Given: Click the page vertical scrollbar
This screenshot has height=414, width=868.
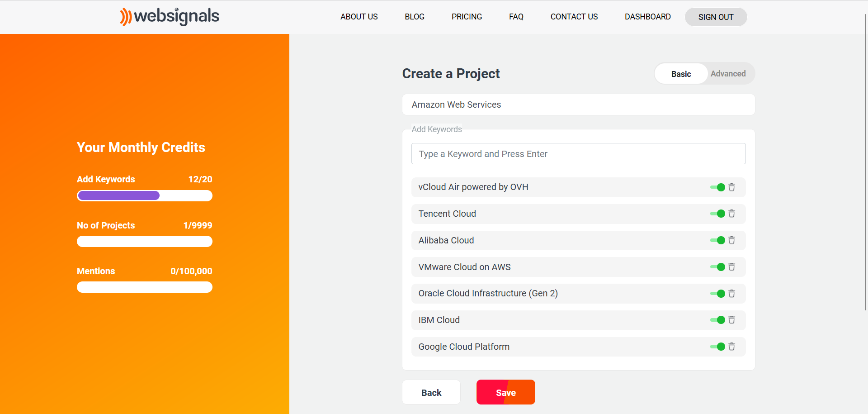Looking at the screenshot, I should pos(866,163).
